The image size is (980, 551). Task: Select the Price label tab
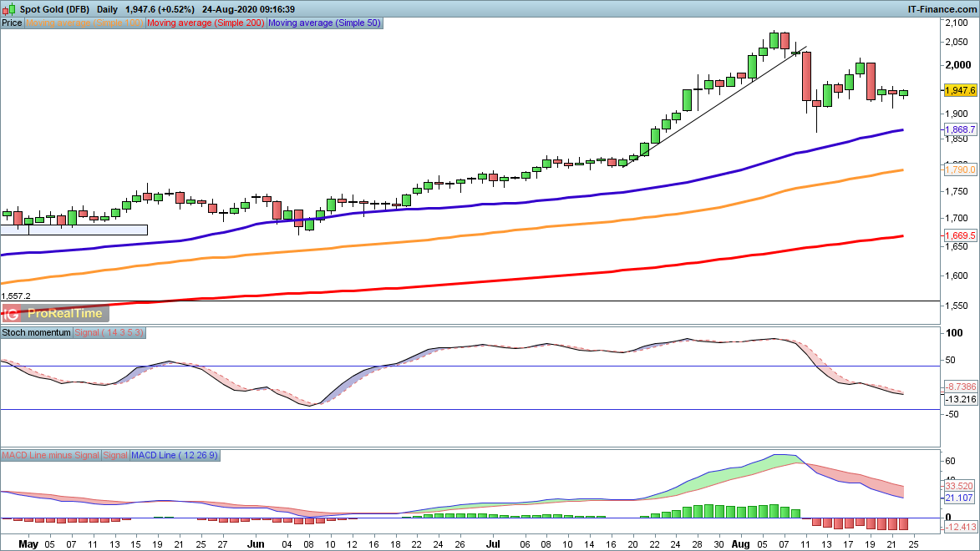pos(13,23)
